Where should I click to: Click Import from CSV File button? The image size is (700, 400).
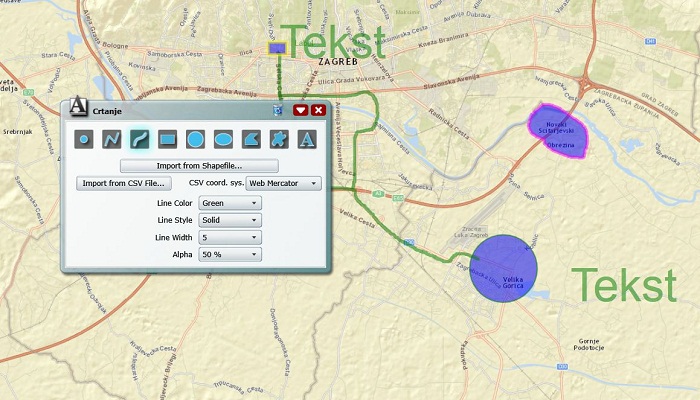point(124,183)
